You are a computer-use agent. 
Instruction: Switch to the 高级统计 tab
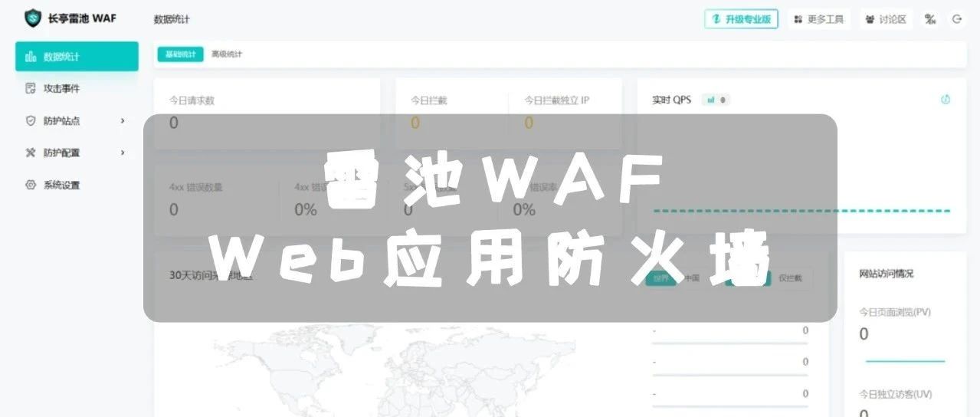click(x=227, y=54)
